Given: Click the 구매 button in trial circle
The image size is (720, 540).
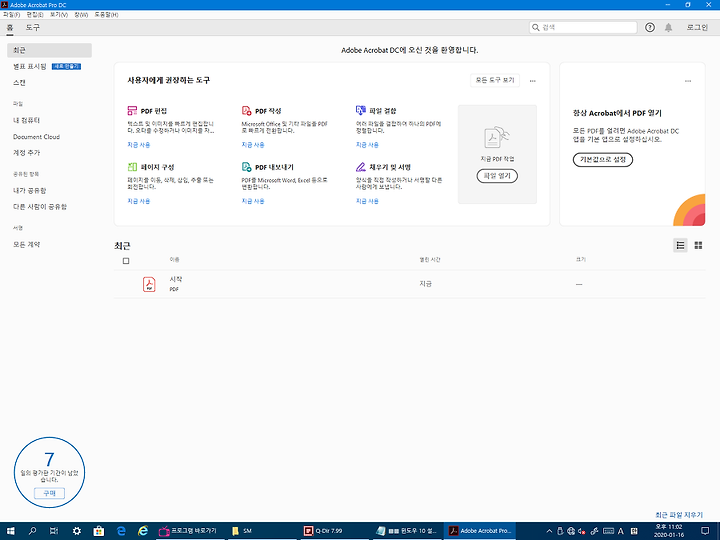Looking at the screenshot, I should (x=50, y=493).
